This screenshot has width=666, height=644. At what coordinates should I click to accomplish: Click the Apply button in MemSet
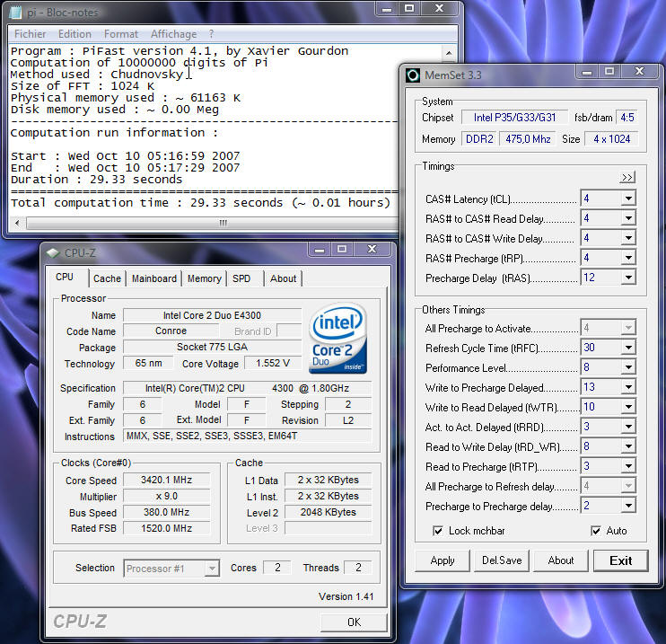pyautogui.click(x=443, y=560)
